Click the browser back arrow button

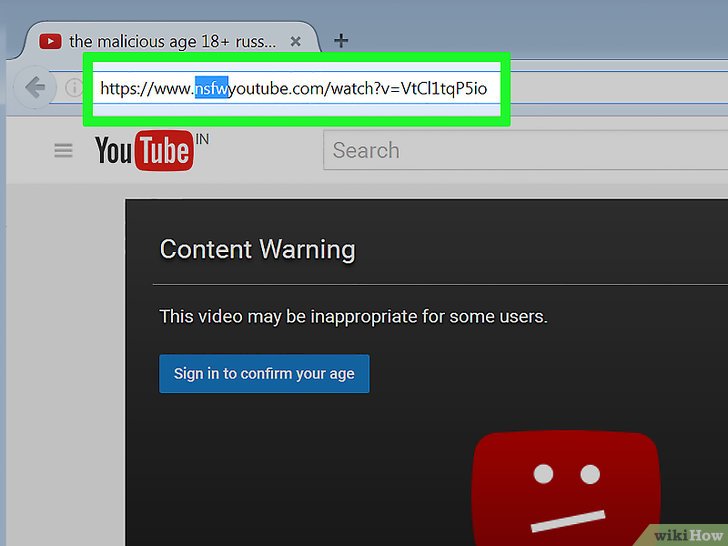tap(36, 88)
